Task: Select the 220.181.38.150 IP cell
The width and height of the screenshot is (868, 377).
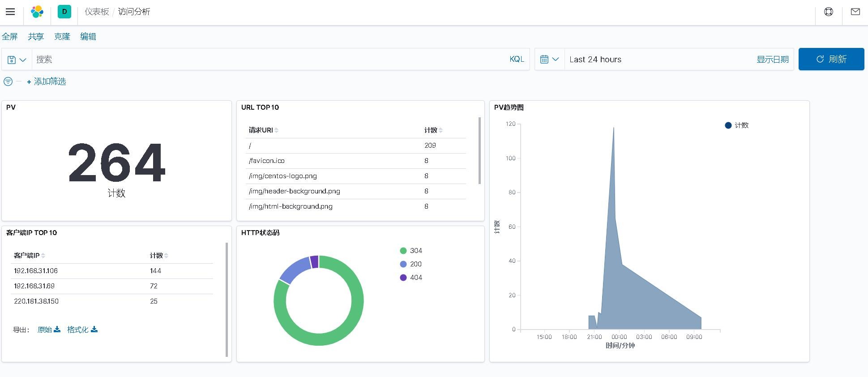Action: (x=36, y=301)
